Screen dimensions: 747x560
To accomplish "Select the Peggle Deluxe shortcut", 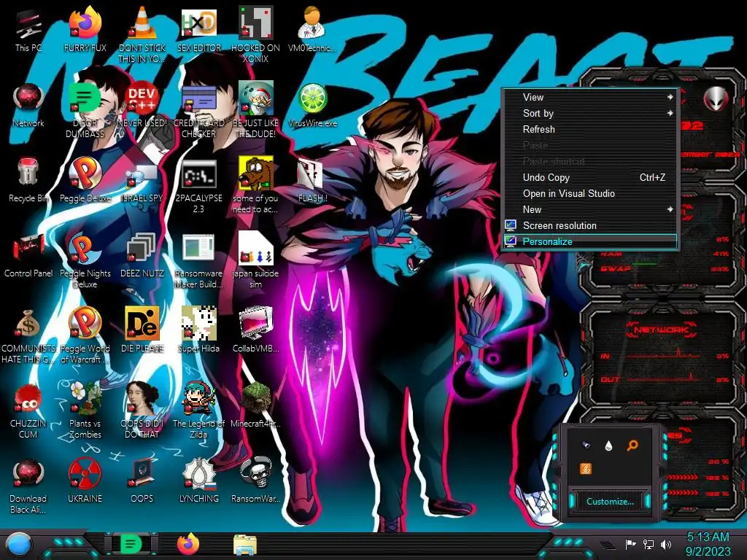I will [x=85, y=181].
